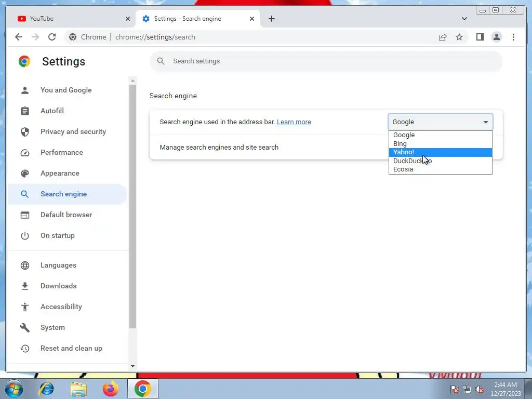The width and height of the screenshot is (532, 399).
Task: Open the side panel icon
Action: [480, 37]
